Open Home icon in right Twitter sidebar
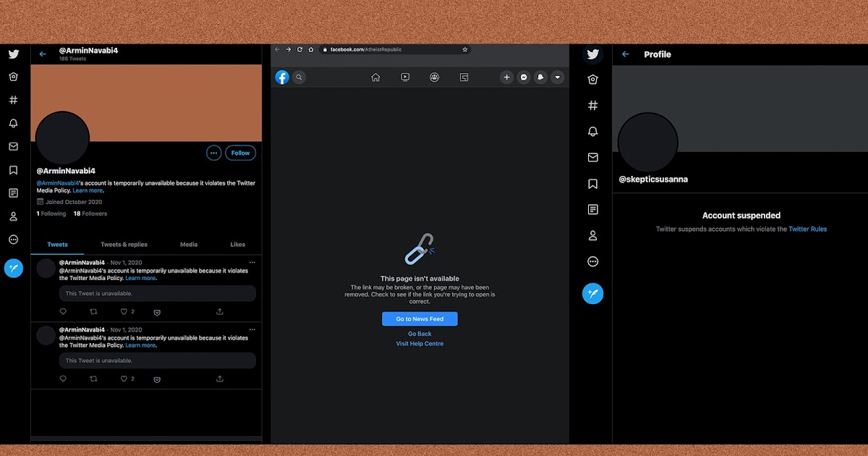Image resolution: width=868 pixels, height=456 pixels. (x=593, y=80)
